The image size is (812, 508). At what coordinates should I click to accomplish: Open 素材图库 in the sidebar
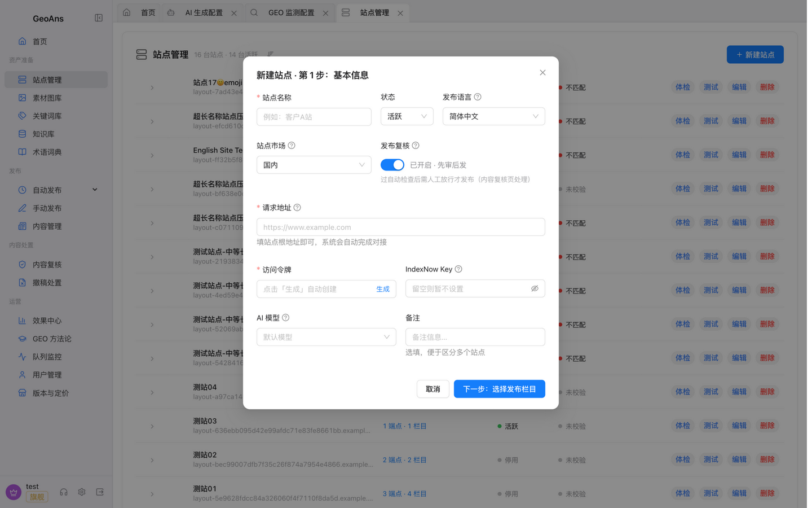[56, 98]
